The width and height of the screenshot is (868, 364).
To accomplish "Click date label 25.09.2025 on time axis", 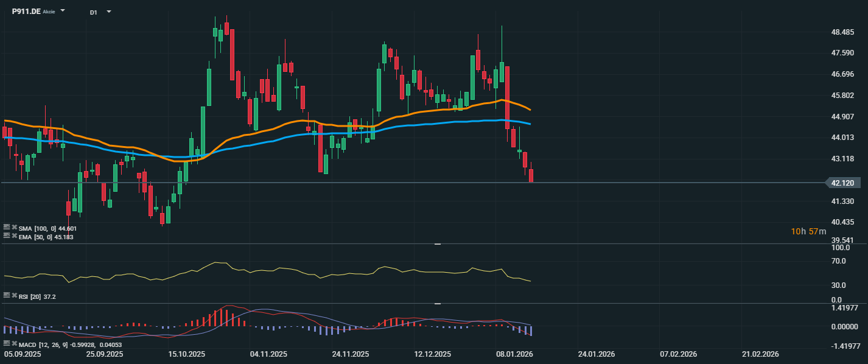I will (x=105, y=354).
